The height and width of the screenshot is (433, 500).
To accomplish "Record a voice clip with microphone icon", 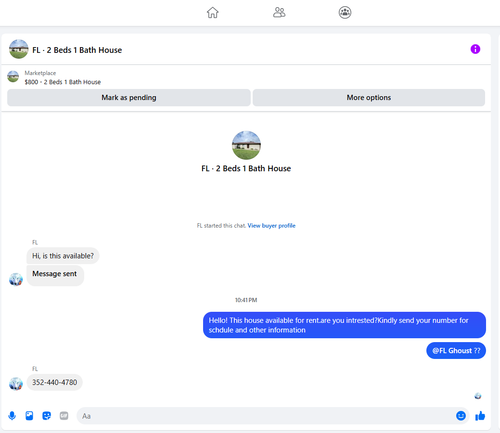I will 12,416.
